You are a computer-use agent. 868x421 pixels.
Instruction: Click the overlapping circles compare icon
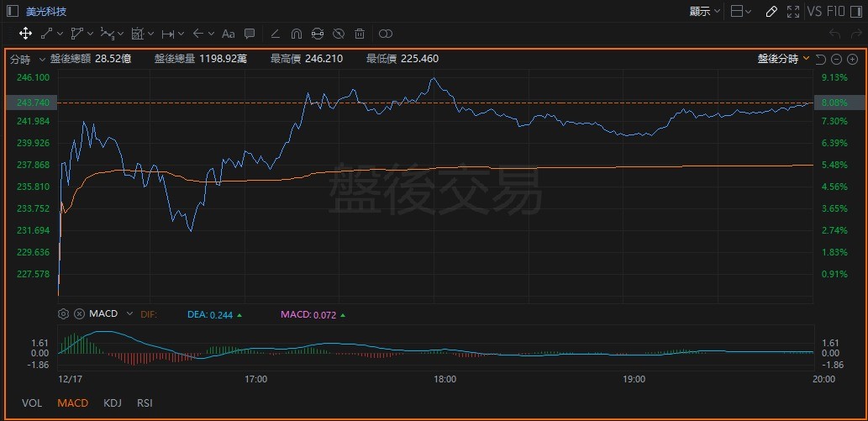tap(386, 34)
